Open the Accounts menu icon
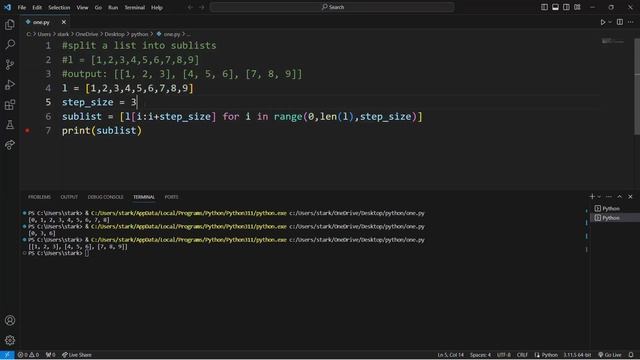The height and width of the screenshot is (360, 640). click(x=10, y=320)
